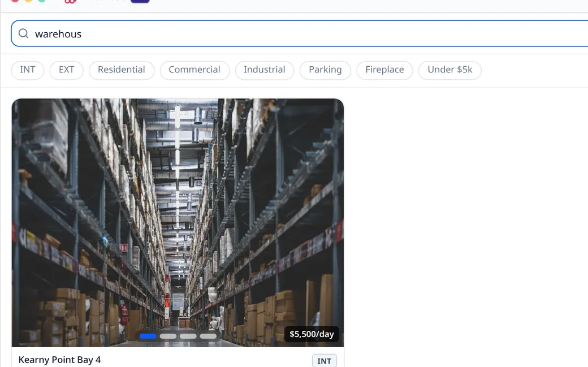Click the magnifying glass search icon
The height and width of the screenshot is (367, 588).
point(23,33)
